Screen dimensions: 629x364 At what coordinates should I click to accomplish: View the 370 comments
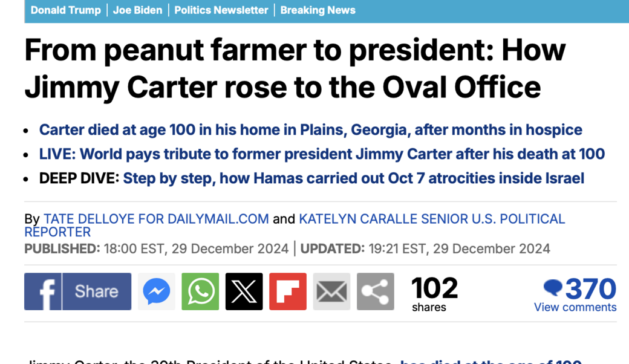(575, 307)
